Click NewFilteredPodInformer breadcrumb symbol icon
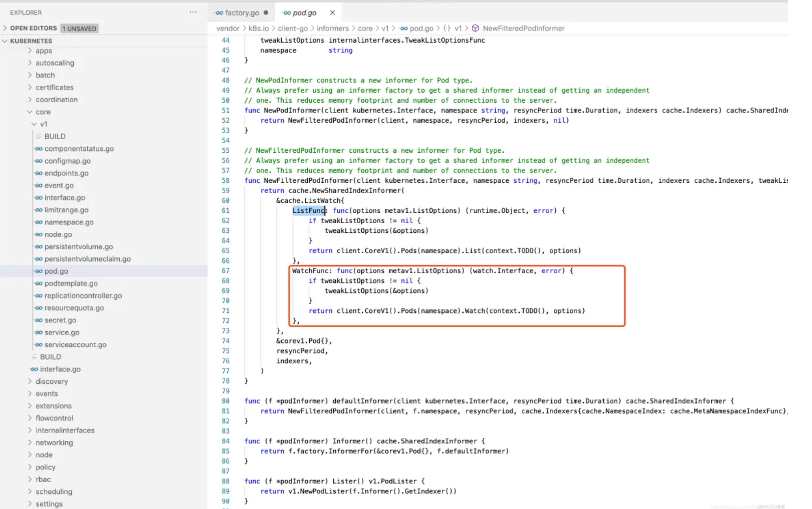The height and width of the screenshot is (509, 812). click(475, 28)
